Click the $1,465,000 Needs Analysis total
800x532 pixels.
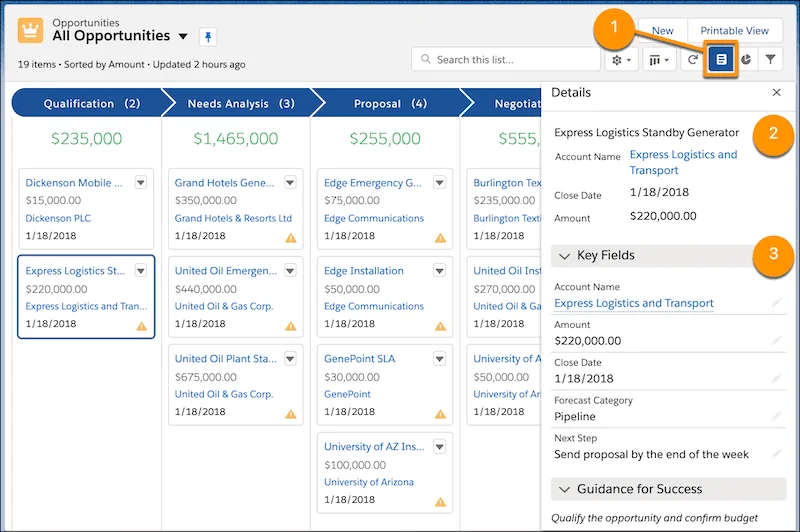pyautogui.click(x=236, y=138)
